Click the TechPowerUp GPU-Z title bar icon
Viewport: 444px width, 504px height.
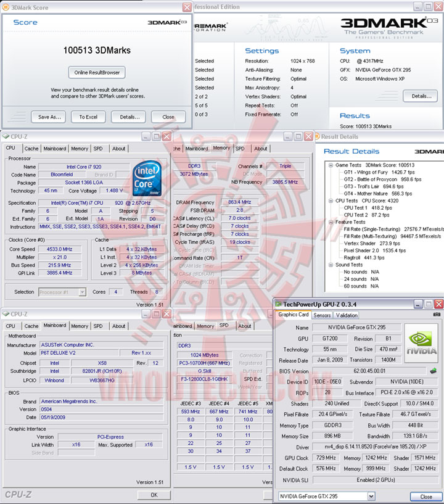(278, 304)
